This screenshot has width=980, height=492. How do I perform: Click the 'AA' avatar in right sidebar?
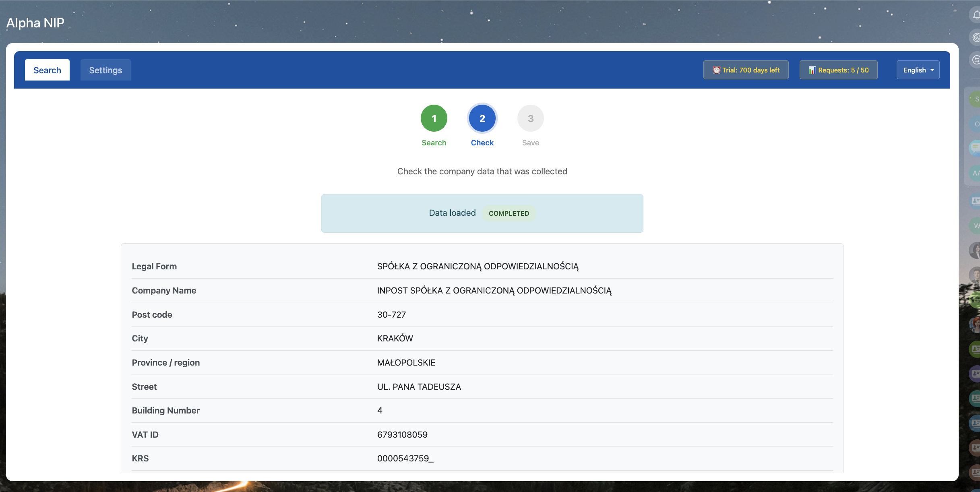975,173
